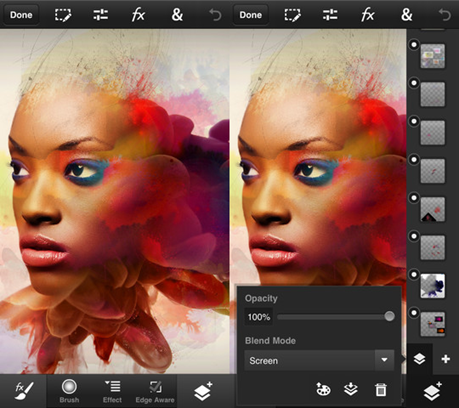The height and width of the screenshot is (408, 459).
Task: Tap the fx effects icon in left toolbar
Action: pyautogui.click(x=138, y=15)
